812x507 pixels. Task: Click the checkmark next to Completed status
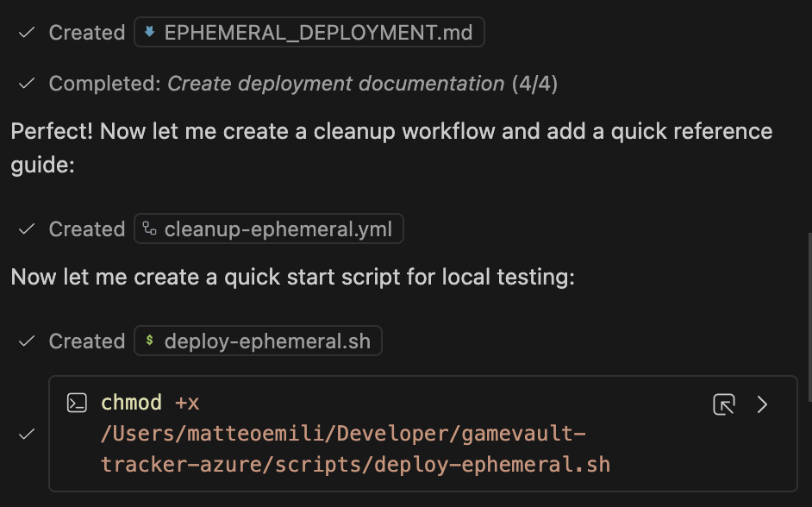[27, 84]
